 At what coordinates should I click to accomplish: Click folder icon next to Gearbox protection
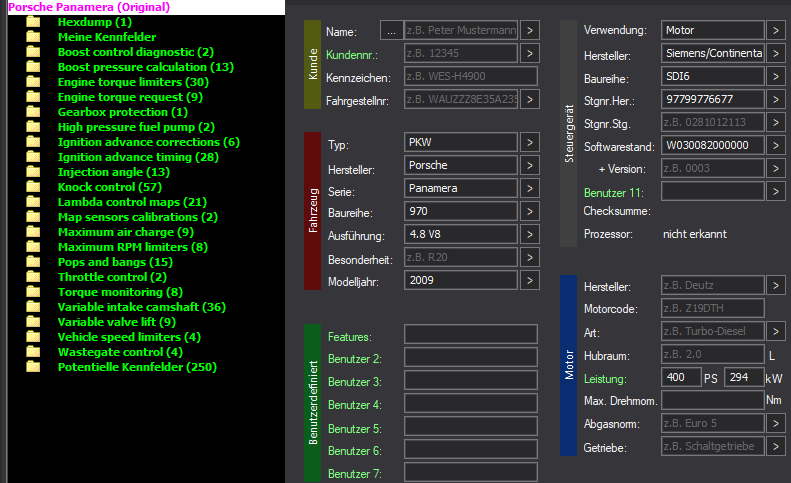pyautogui.click(x=33, y=112)
